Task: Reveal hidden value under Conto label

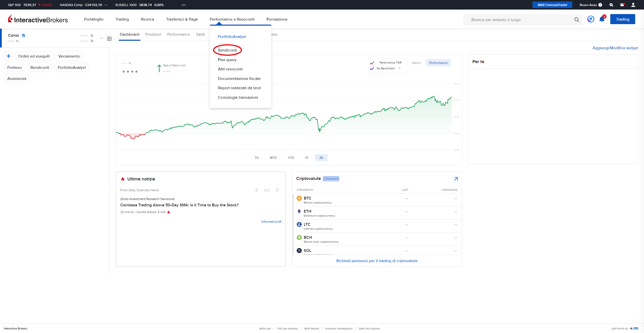Action: (x=17, y=41)
